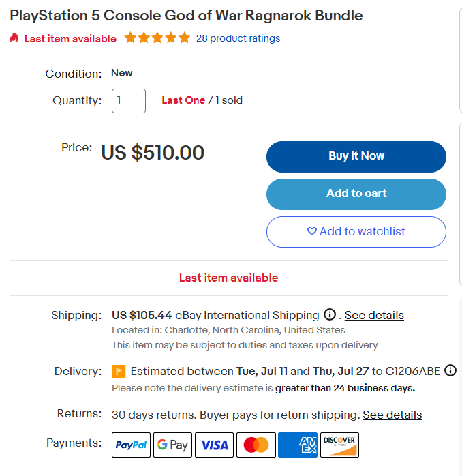Click the five-star rating

click(x=157, y=38)
